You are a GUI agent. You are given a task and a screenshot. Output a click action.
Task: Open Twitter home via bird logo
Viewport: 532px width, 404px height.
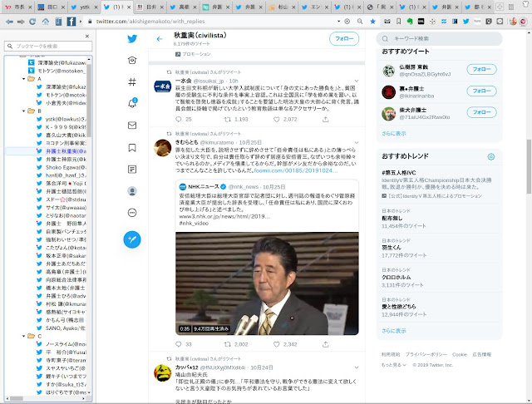coord(132,39)
